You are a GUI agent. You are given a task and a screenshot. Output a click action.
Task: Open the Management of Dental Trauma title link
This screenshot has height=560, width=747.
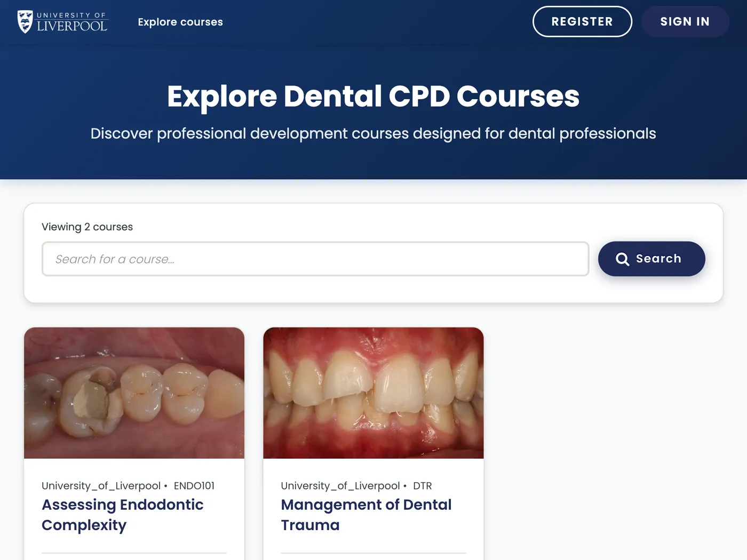tap(366, 515)
